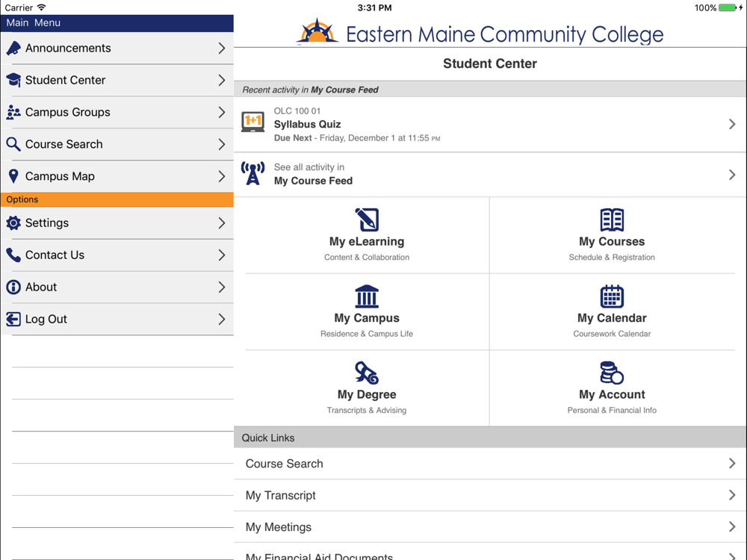Tap the Log Out arrow icon
The height and width of the screenshot is (560, 747).
coord(13,319)
